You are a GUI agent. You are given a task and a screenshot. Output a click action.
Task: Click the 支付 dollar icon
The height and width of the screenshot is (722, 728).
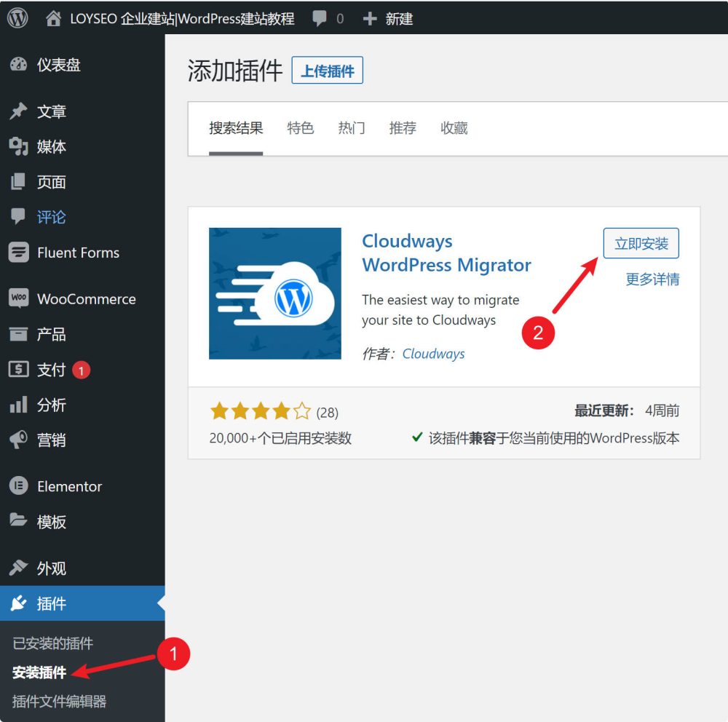pyautogui.click(x=19, y=369)
